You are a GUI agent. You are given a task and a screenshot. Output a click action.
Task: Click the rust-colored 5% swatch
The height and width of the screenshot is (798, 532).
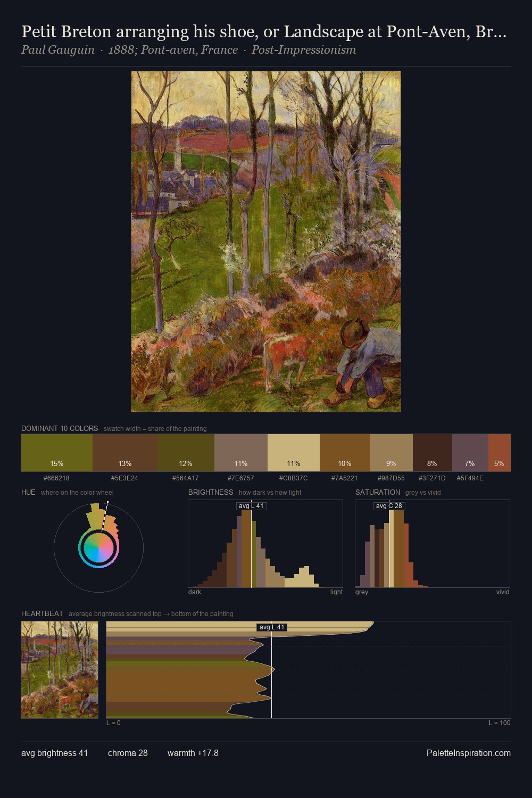pyautogui.click(x=500, y=453)
